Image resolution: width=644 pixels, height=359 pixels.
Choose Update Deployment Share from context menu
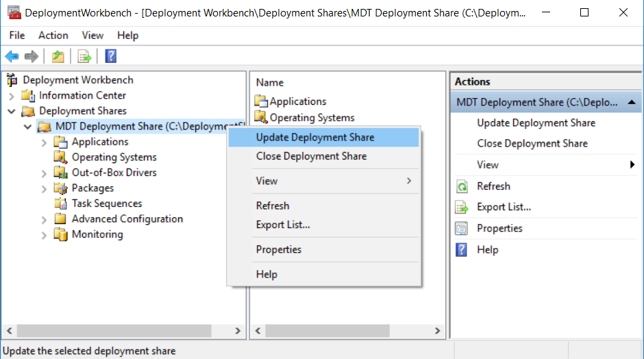323,137
